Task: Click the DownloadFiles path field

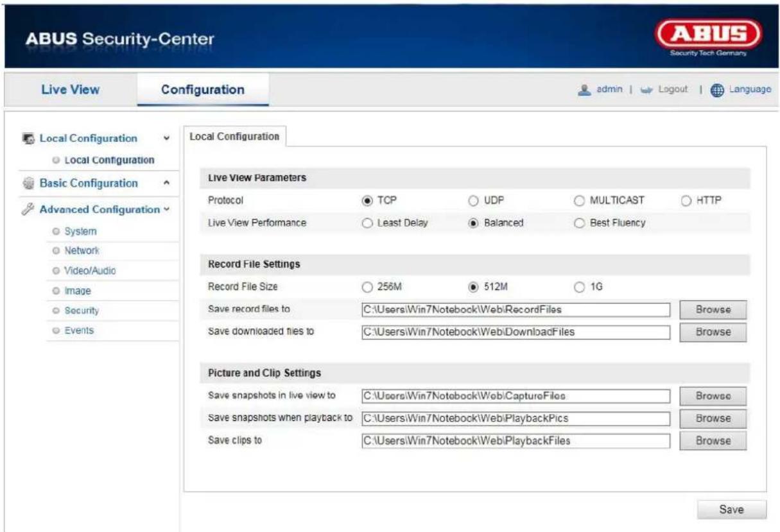Action: (x=516, y=332)
